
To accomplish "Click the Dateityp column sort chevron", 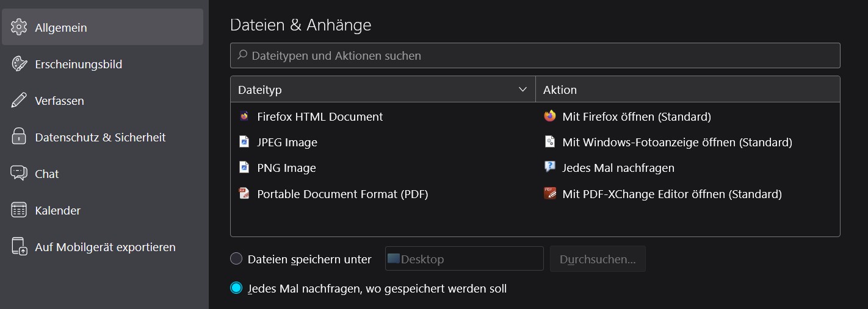I will click(x=523, y=90).
